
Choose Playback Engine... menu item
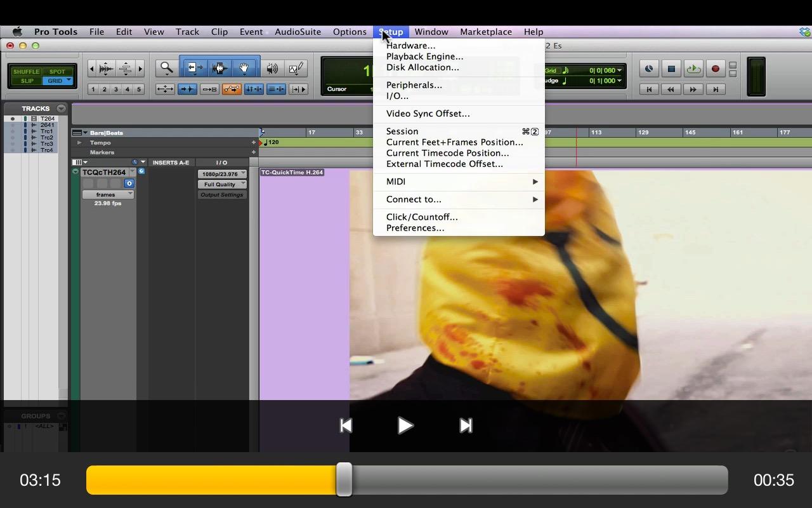pos(459,57)
